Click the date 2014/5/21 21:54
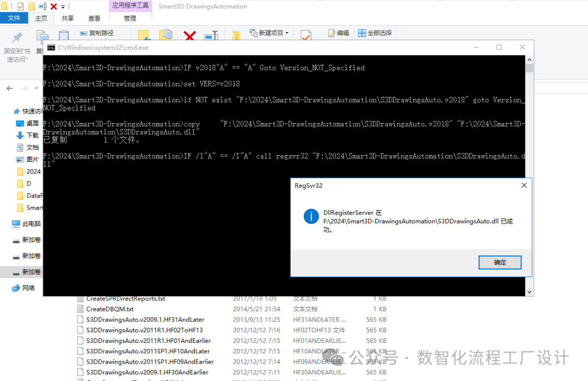This screenshot has height=381, width=588. coord(256,309)
